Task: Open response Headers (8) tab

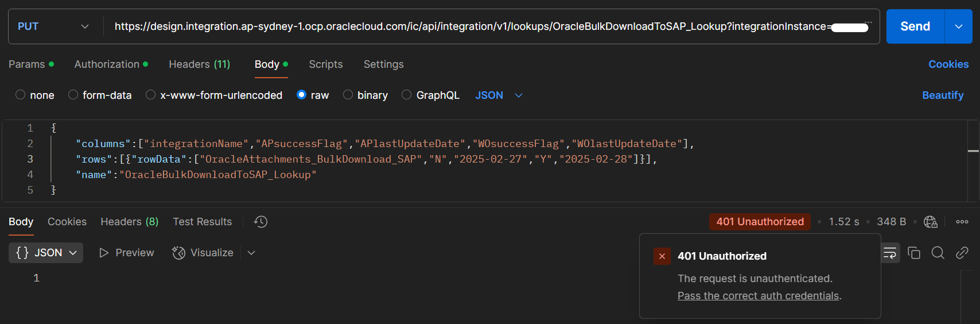Action: click(130, 222)
